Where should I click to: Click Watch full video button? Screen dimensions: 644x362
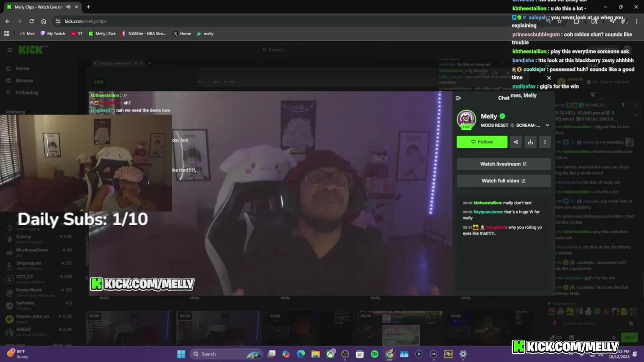pyautogui.click(x=504, y=180)
